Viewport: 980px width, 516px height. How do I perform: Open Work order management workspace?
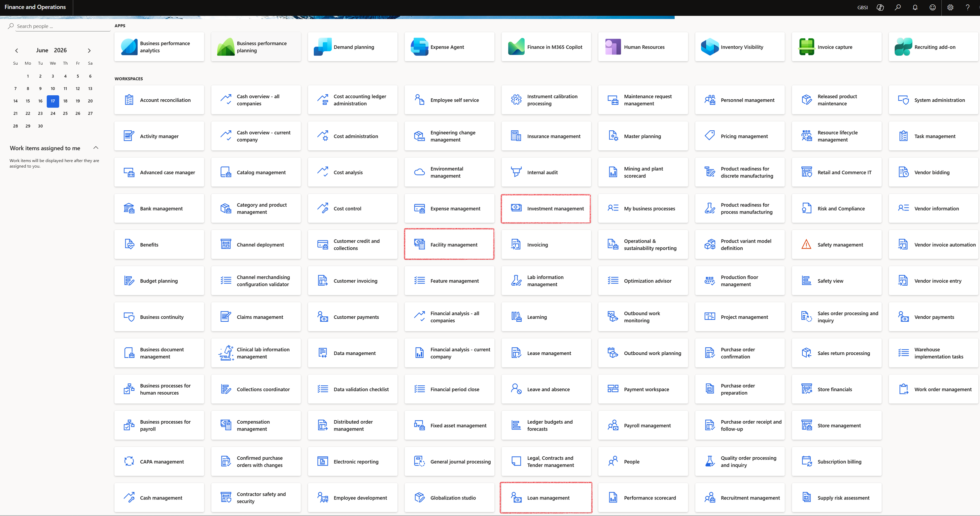point(933,389)
